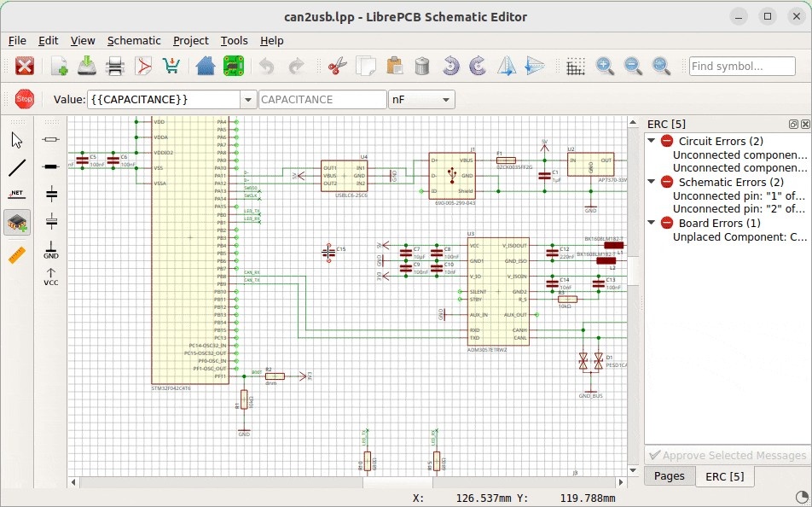Screen dimensions: 812x507
Task: Select the Net Label tool
Action: 16,193
